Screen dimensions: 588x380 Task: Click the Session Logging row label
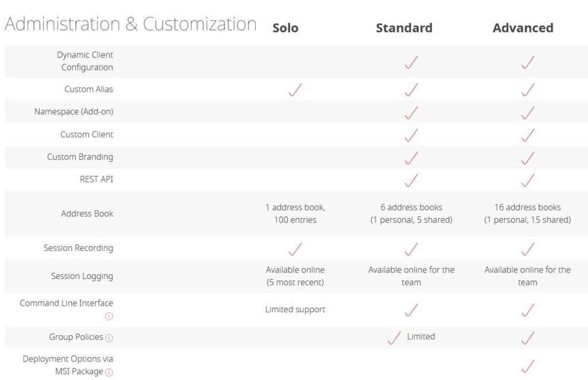82,276
